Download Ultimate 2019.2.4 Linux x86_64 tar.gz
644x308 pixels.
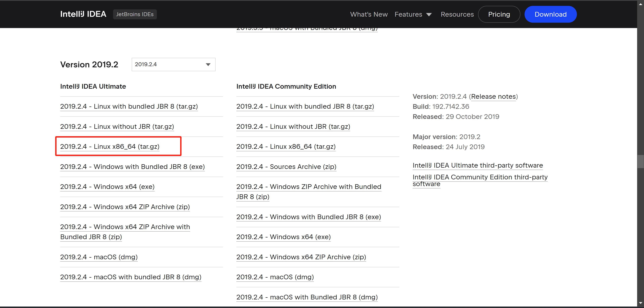click(110, 146)
